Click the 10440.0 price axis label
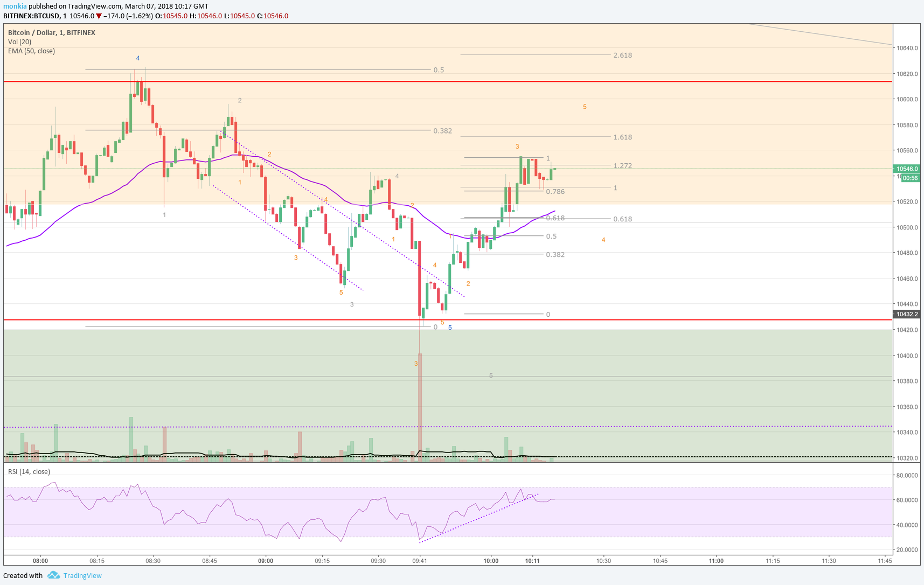This screenshot has height=585, width=924. (x=906, y=304)
